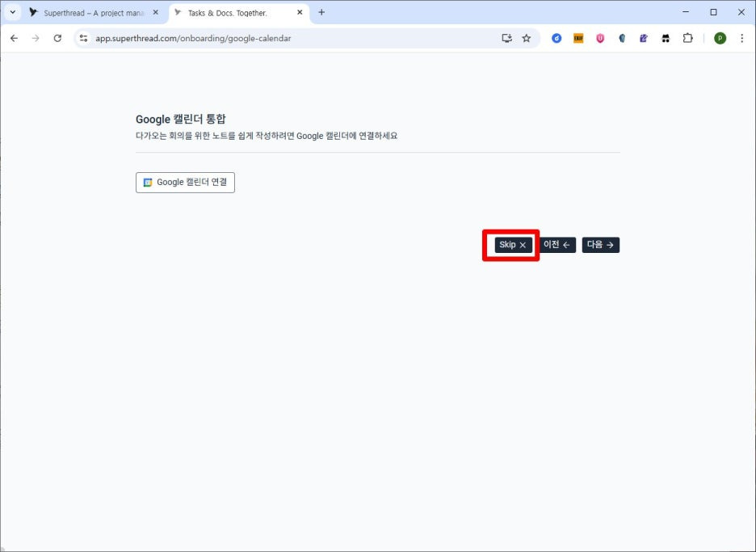Maximize the browser window
Screen dimensions: 756x552
click(x=713, y=12)
